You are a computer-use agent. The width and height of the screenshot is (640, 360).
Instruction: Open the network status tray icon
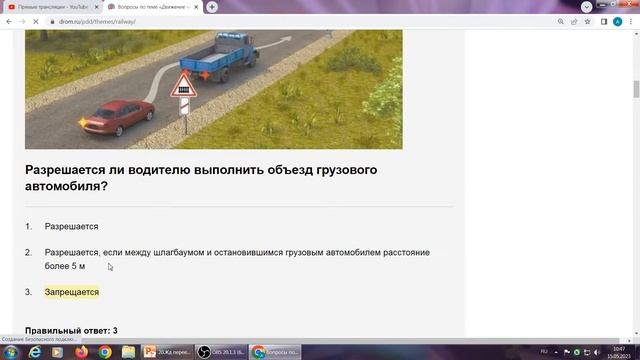587,352
